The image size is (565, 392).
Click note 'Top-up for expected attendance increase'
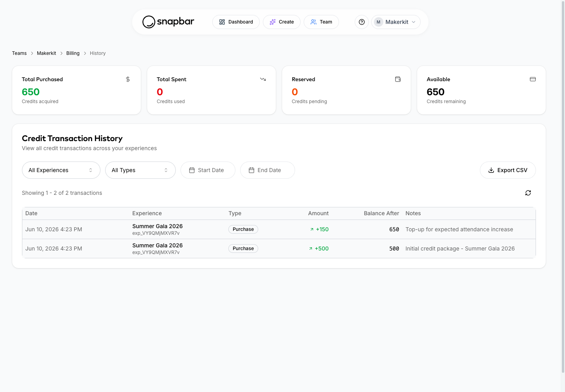click(x=459, y=229)
